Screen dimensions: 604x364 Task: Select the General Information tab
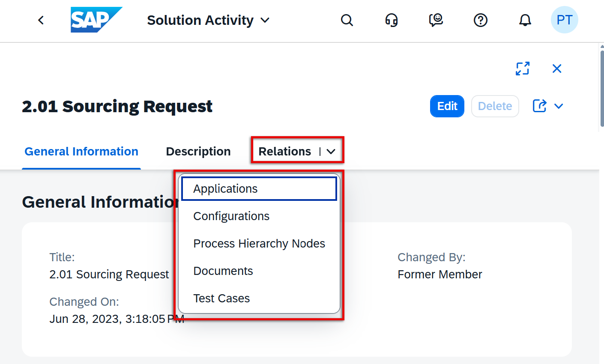point(81,152)
